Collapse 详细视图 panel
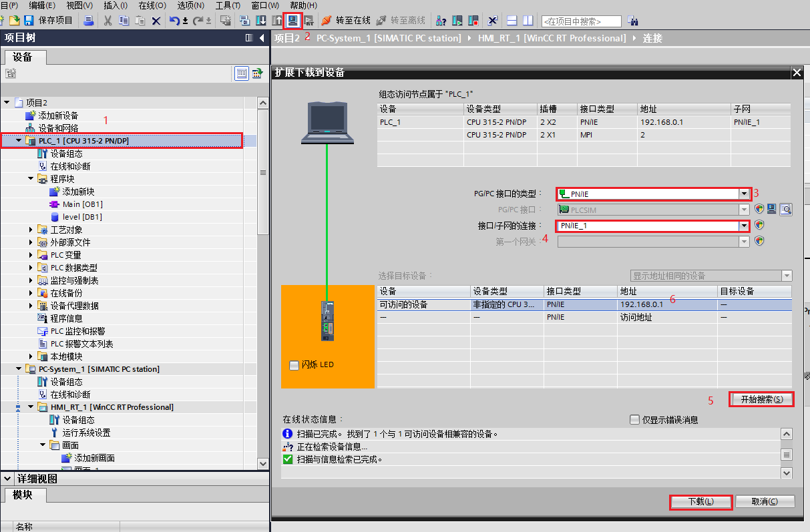The image size is (810, 532). tap(7, 479)
